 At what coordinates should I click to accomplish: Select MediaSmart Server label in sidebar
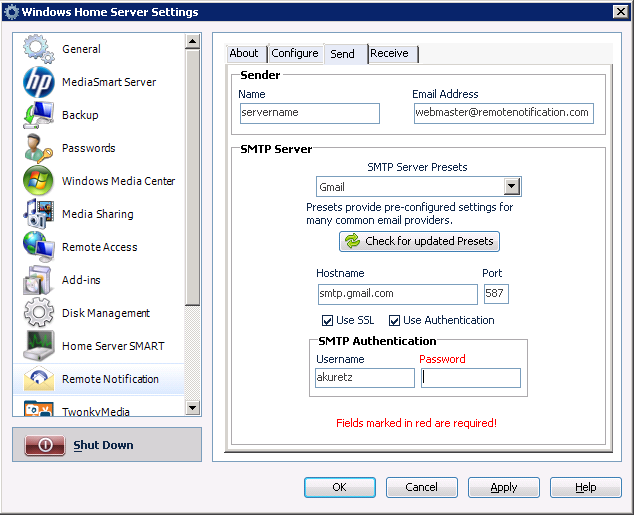[109, 82]
